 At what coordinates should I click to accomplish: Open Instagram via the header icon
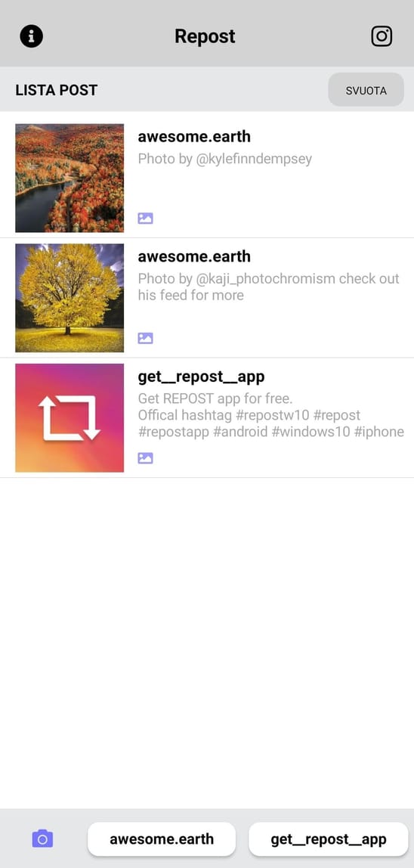tap(382, 36)
